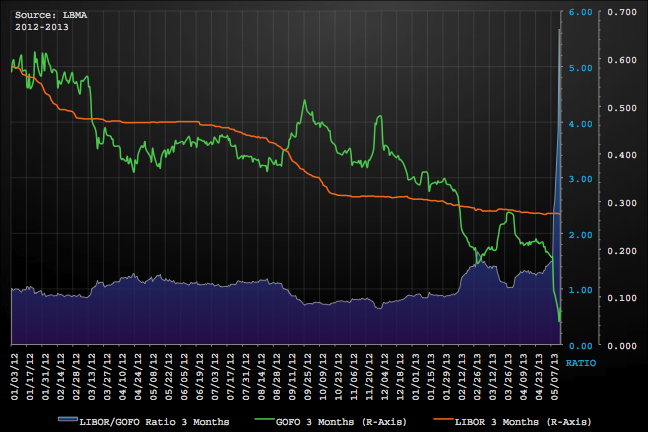Viewport: 648px width, 432px height.
Task: Click the tall blue ratio spike peak
Action: [559, 32]
